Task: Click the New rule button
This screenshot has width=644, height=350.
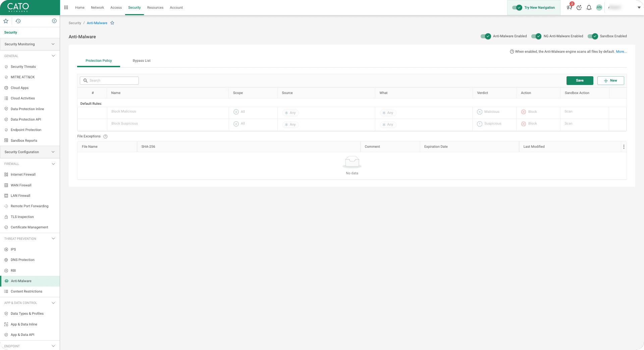Action: [610, 81]
